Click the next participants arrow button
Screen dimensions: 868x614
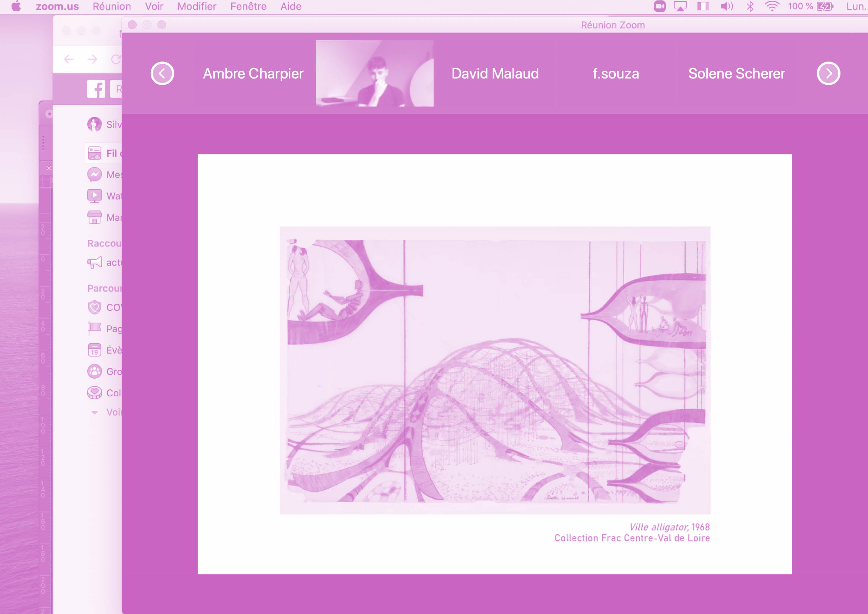(828, 73)
